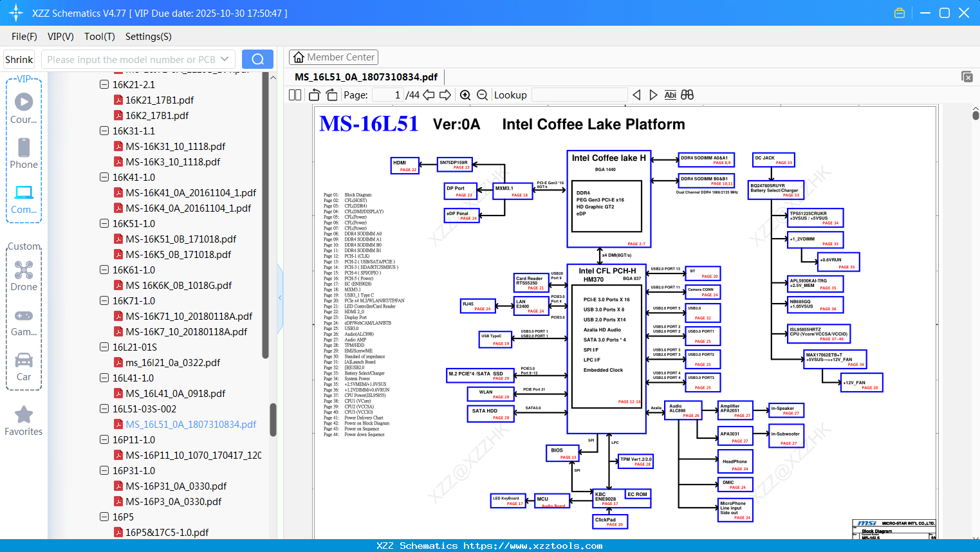The image size is (980, 552).
Task: Rotate the page clockwise
Action: (x=331, y=95)
